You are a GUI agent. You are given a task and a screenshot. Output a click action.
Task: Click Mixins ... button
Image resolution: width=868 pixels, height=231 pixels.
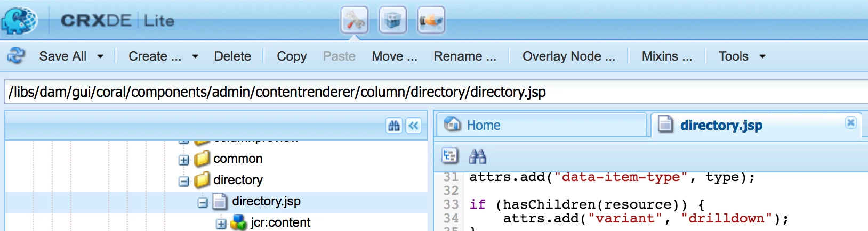667,56
